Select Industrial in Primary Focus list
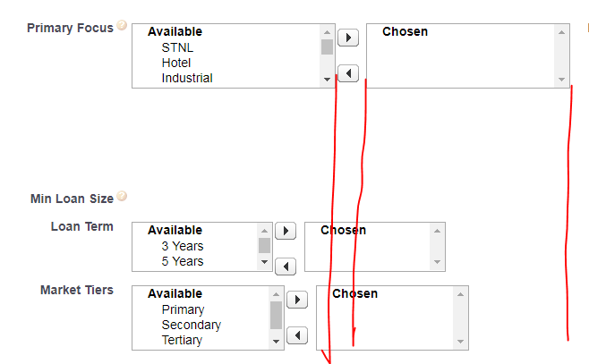This screenshot has width=589, height=364. click(187, 78)
